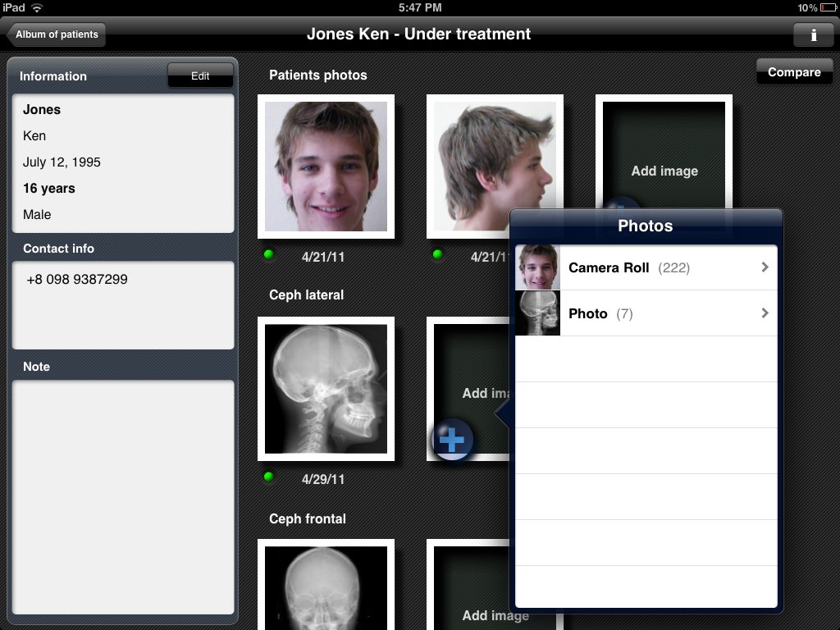The image size is (840, 630).
Task: Go back to Album of patients
Action: pyautogui.click(x=56, y=34)
